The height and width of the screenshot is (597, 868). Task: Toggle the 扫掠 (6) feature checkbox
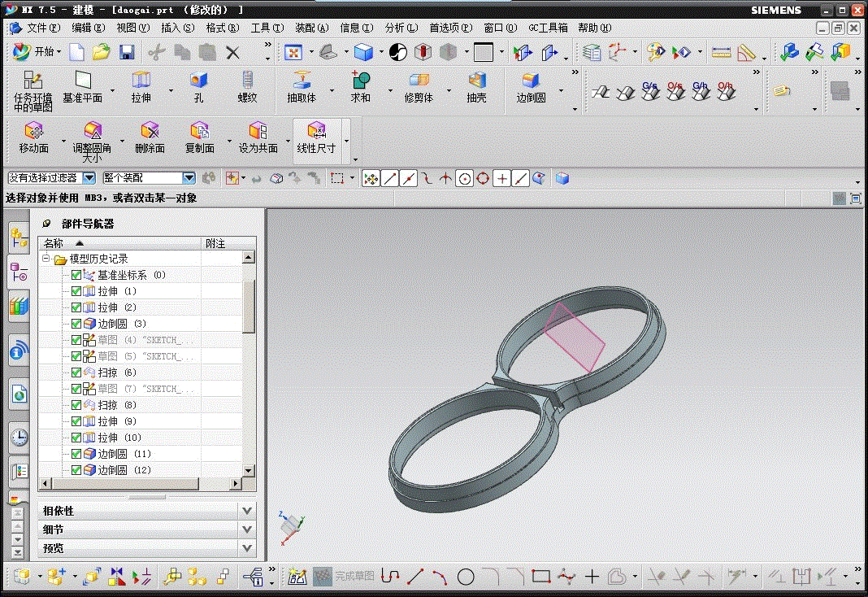click(76, 373)
